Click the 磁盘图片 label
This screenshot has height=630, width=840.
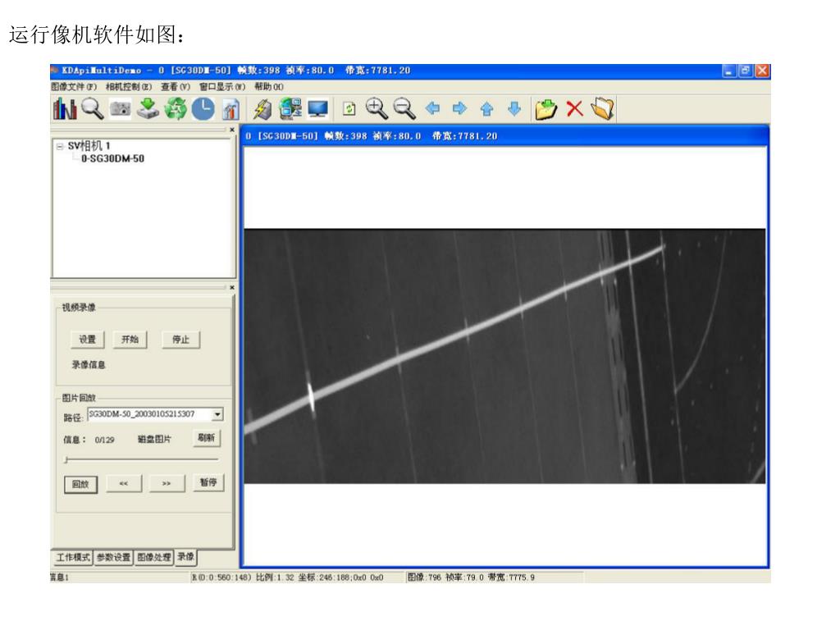[x=153, y=440]
